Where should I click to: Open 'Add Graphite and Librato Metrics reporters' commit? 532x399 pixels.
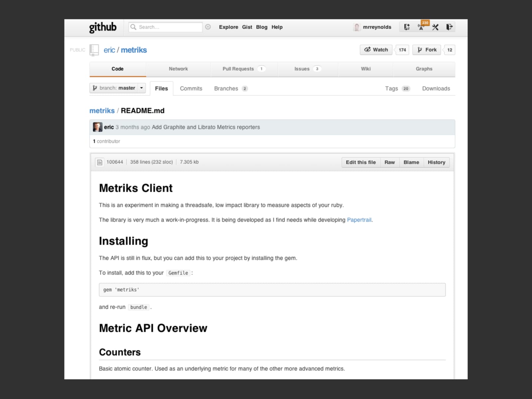click(206, 127)
